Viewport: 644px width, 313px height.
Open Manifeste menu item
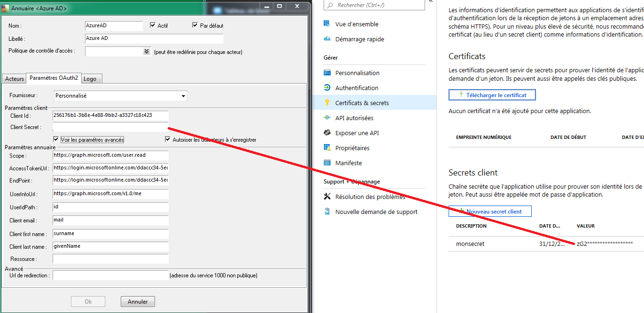point(349,163)
